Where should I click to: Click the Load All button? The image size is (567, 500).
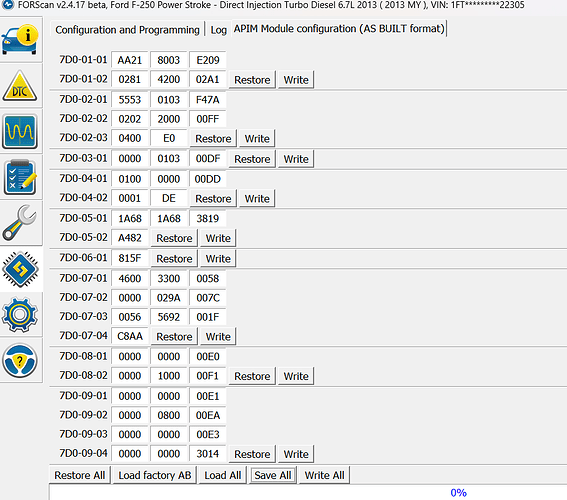(x=222, y=475)
